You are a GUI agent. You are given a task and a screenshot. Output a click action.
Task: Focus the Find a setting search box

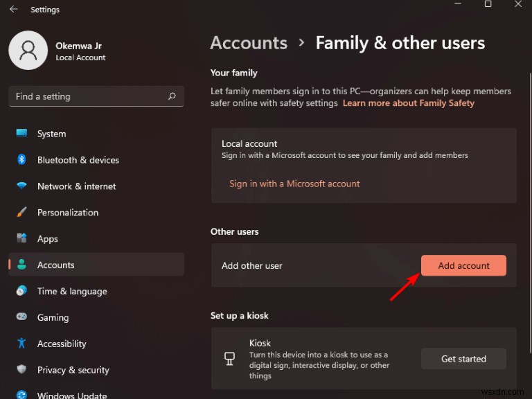96,96
